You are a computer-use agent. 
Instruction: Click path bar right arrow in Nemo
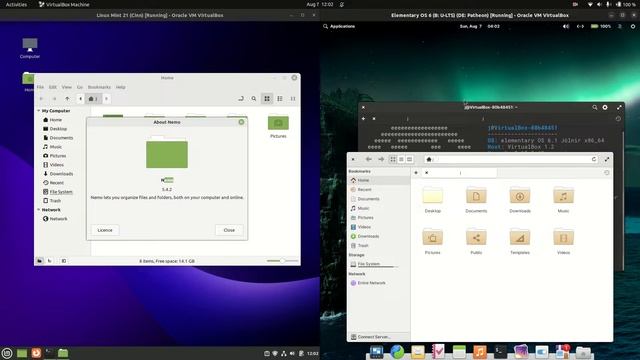[x=107, y=98]
